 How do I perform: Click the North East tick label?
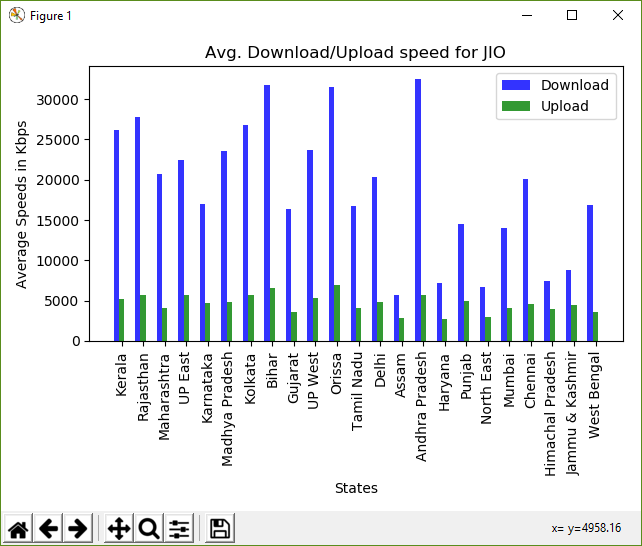486,388
